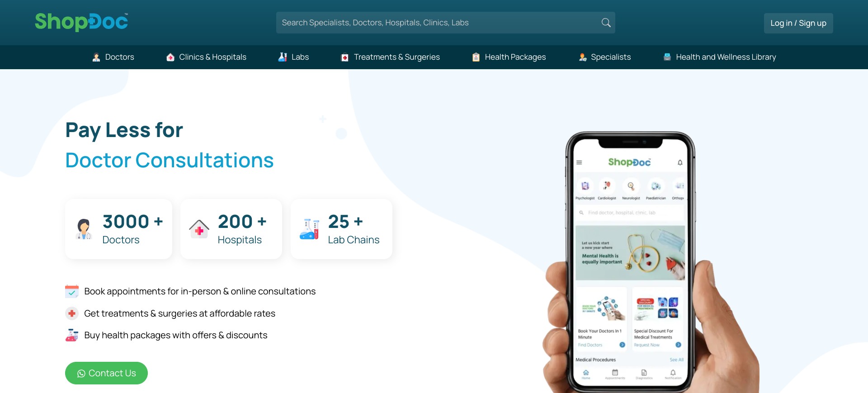Click the female doctor icon in 3000+ card
This screenshot has width=868, height=393.
click(84, 229)
